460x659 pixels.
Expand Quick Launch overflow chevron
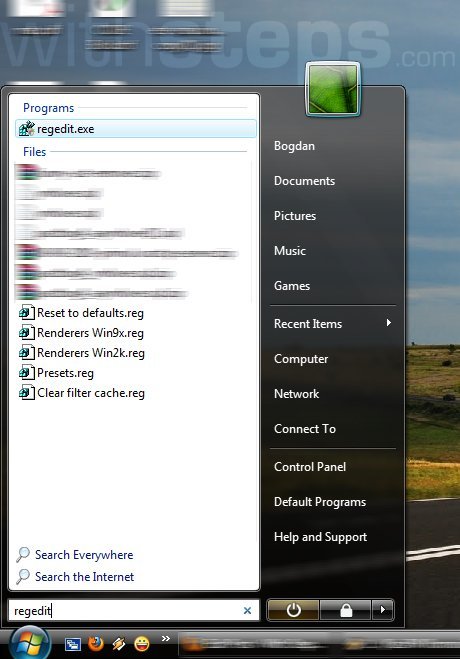point(166,638)
